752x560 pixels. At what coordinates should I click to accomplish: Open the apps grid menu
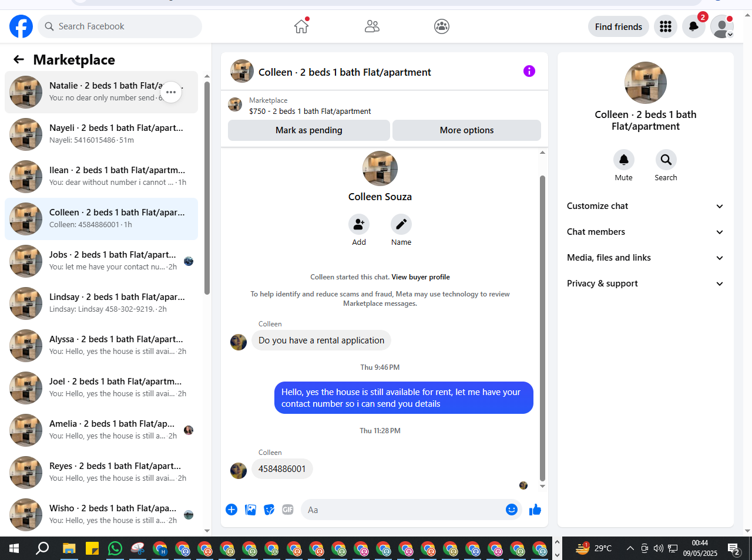coord(666,26)
